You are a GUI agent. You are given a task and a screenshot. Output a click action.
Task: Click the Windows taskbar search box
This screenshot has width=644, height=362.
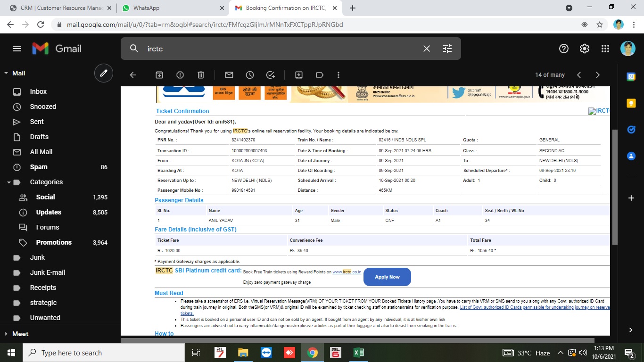pyautogui.click(x=104, y=353)
